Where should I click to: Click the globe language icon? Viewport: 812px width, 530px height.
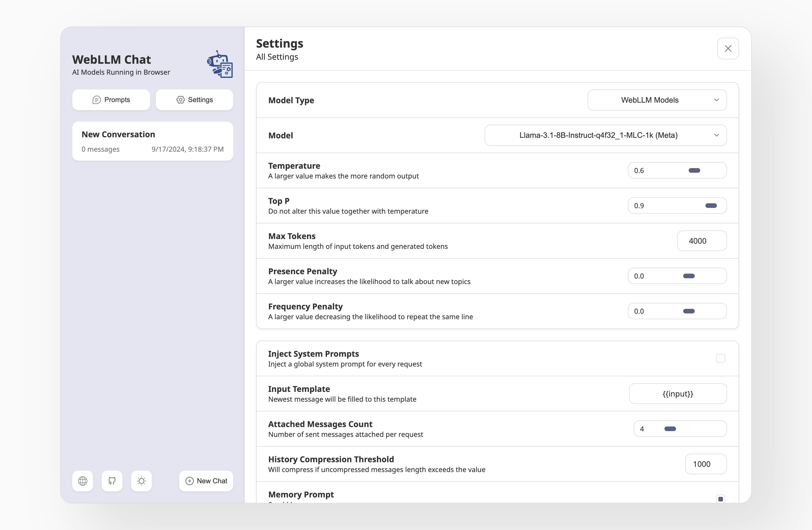coord(83,481)
